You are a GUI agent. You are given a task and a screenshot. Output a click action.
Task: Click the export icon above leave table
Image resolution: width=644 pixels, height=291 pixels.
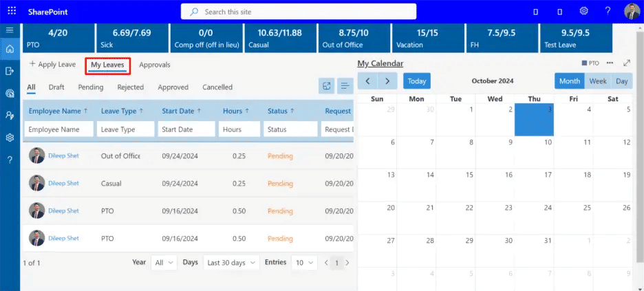[x=327, y=86]
